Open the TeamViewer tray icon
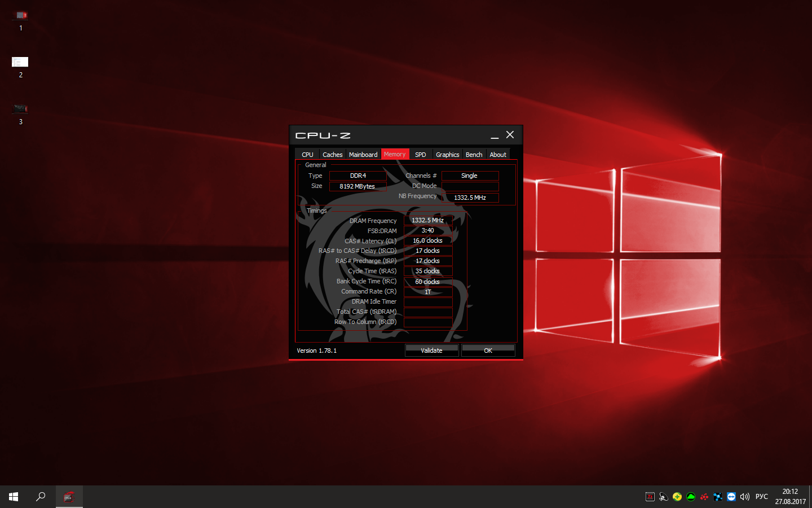This screenshot has width=812, height=508. 731,497
